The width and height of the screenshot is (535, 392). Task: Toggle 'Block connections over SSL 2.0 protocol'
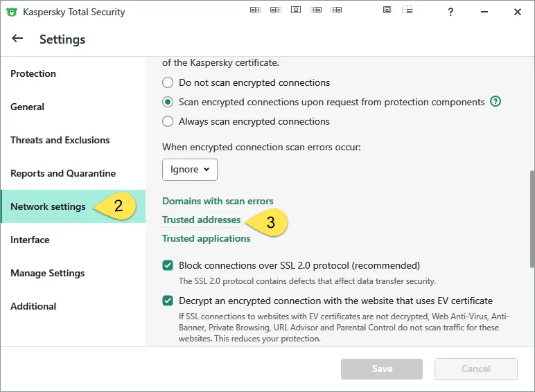[x=168, y=265]
